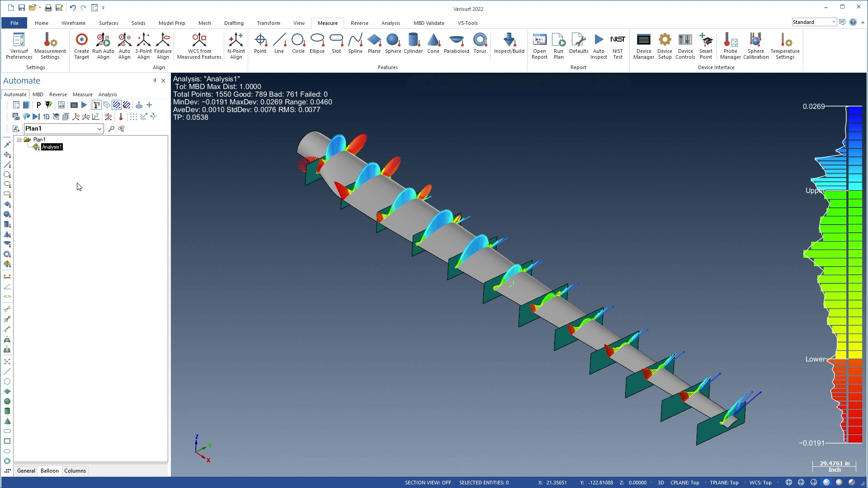The width and height of the screenshot is (868, 488).
Task: Select the Columns tab at panel bottom
Action: click(x=75, y=471)
